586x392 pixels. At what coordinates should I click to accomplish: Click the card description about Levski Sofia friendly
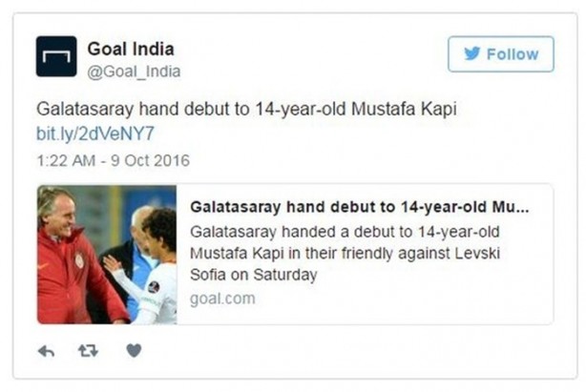click(358, 254)
